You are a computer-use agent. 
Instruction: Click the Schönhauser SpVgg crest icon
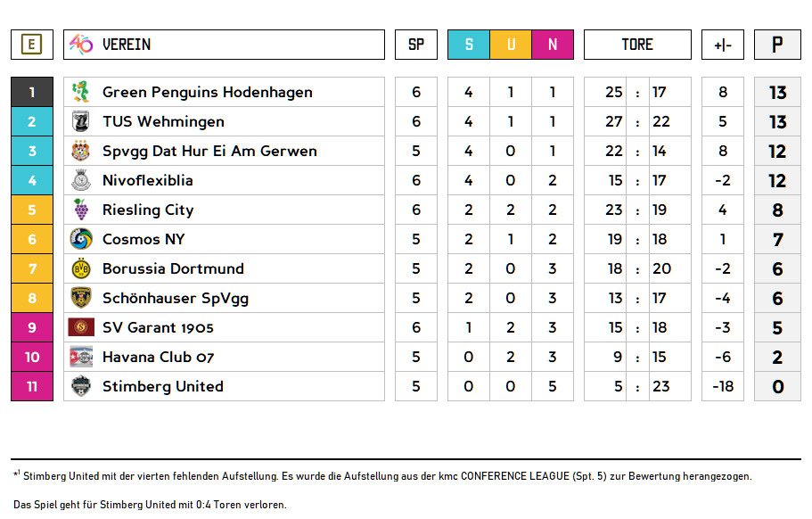[x=81, y=298]
